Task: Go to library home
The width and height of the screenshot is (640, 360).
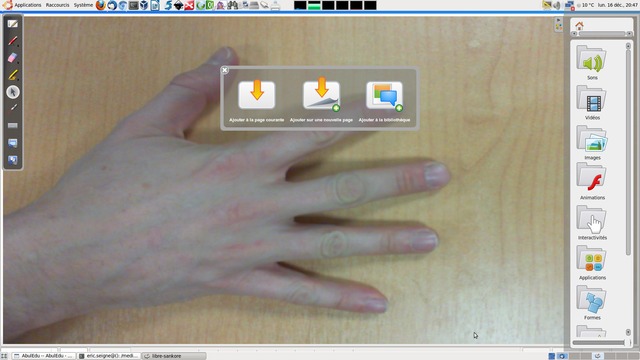Action: click(x=579, y=26)
